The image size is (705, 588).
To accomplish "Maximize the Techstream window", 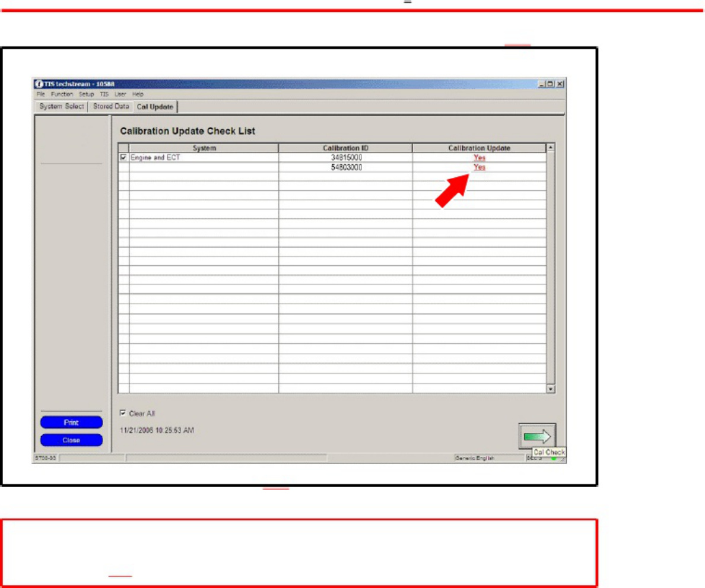I will (x=550, y=84).
